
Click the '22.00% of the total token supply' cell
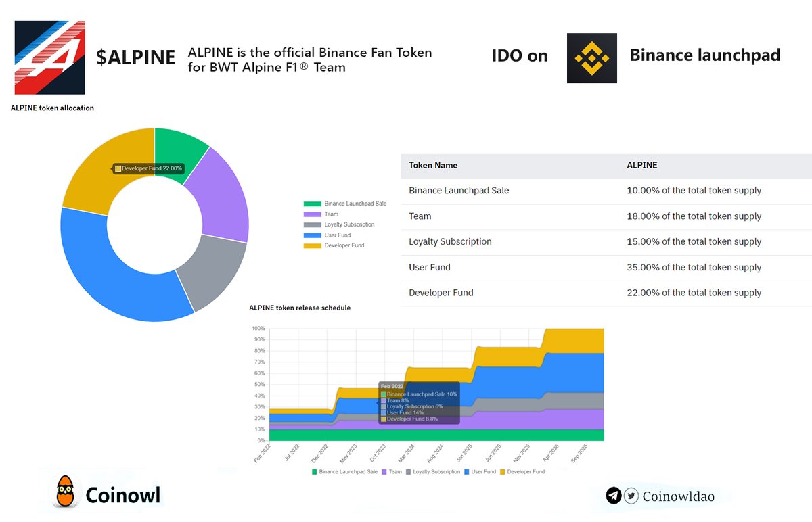694,293
